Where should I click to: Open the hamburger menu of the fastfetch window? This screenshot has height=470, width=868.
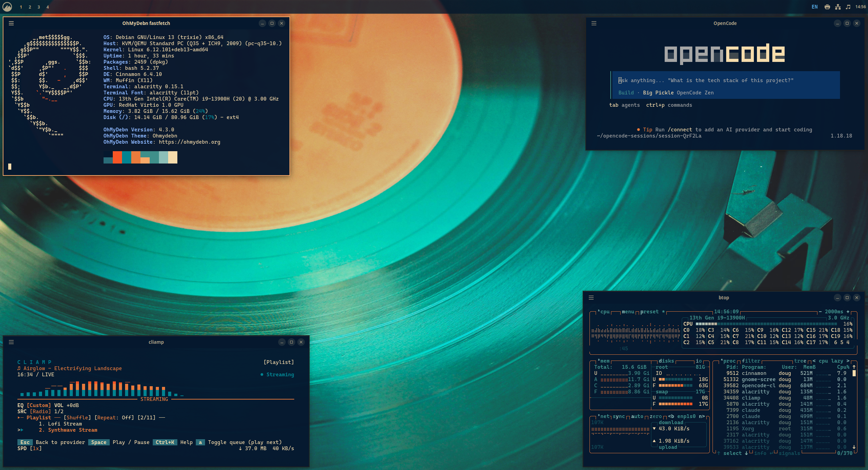pos(11,23)
